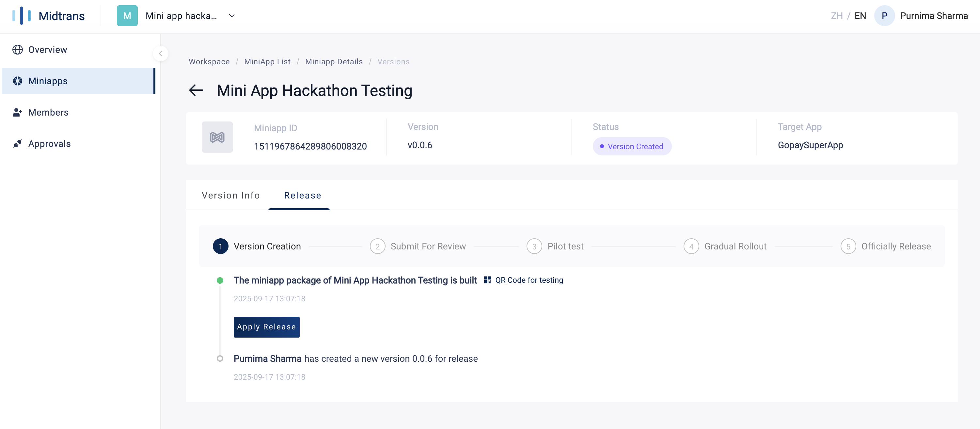Go to MiniApp List breadcrumb
Image resolution: width=980 pixels, height=429 pixels.
(x=267, y=62)
